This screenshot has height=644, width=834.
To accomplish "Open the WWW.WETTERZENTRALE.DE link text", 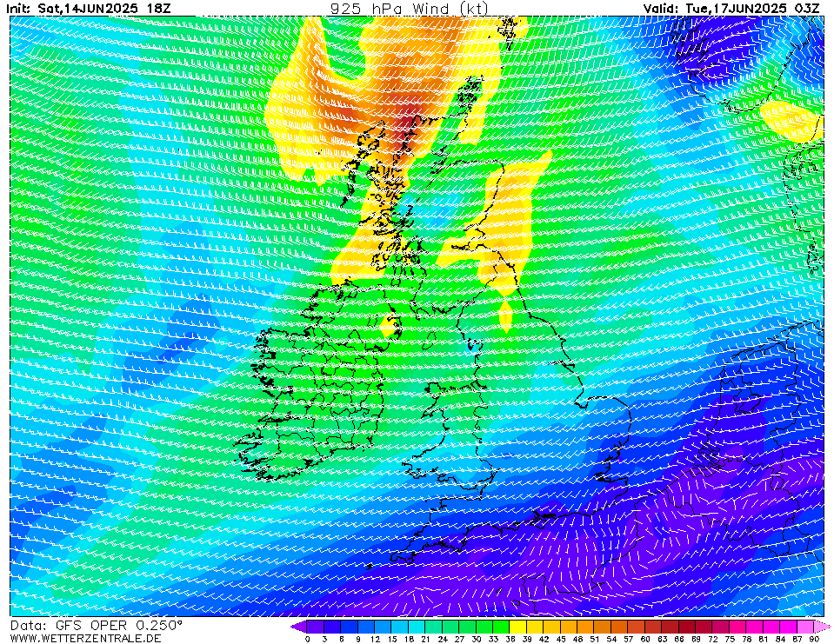I will tap(85, 638).
